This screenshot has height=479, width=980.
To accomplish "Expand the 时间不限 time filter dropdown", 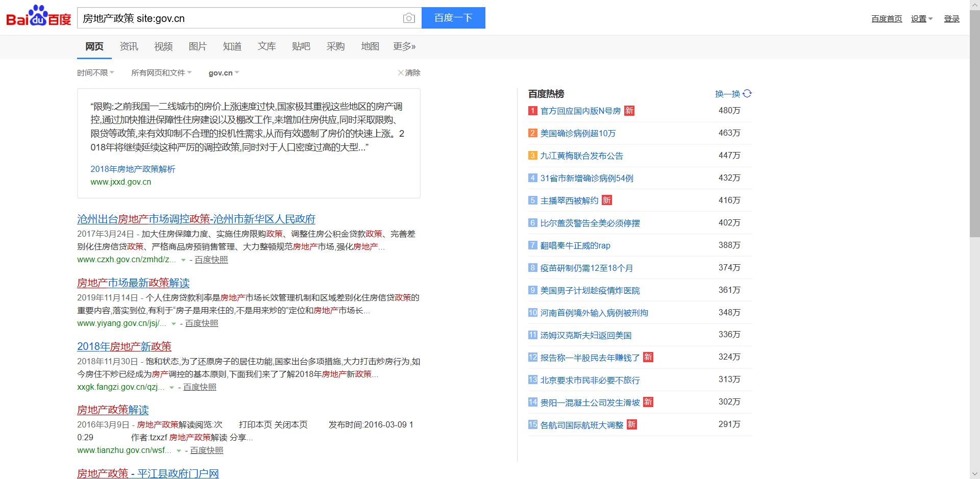I will tap(95, 72).
